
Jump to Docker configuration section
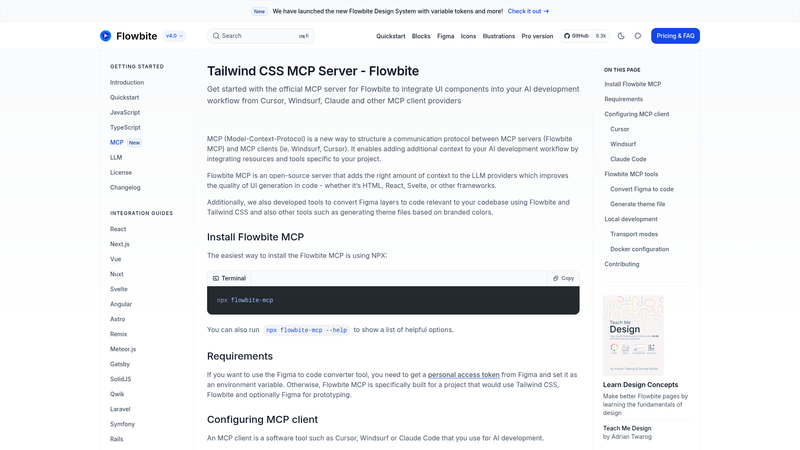point(639,249)
